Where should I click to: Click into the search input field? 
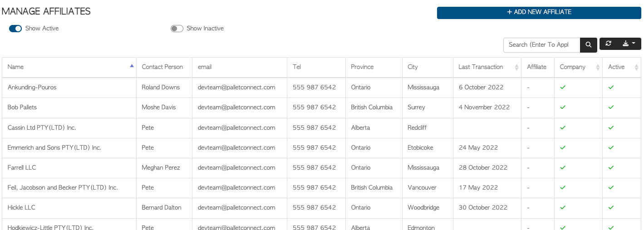(x=542, y=45)
